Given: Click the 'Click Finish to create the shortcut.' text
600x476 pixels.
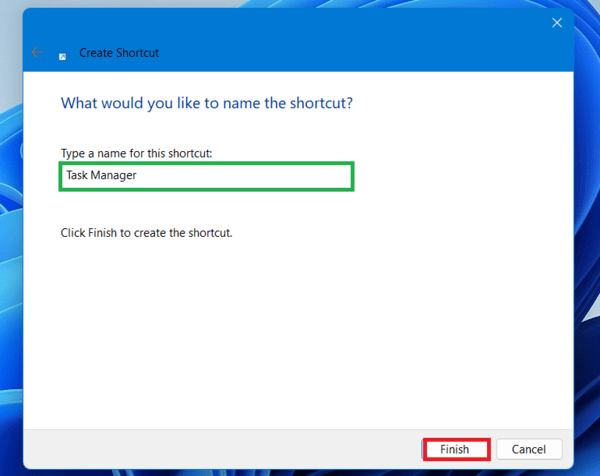Looking at the screenshot, I should (147, 233).
